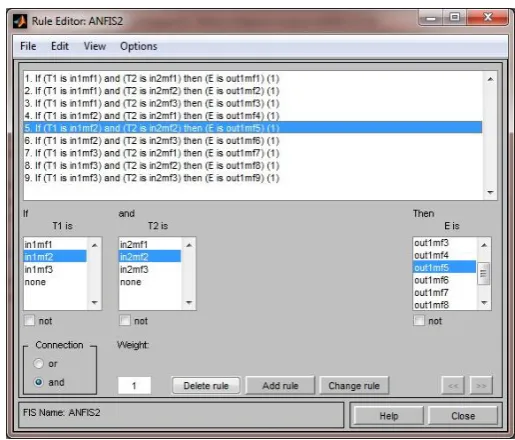
Task: Click the Delete rule button
Action: (206, 386)
